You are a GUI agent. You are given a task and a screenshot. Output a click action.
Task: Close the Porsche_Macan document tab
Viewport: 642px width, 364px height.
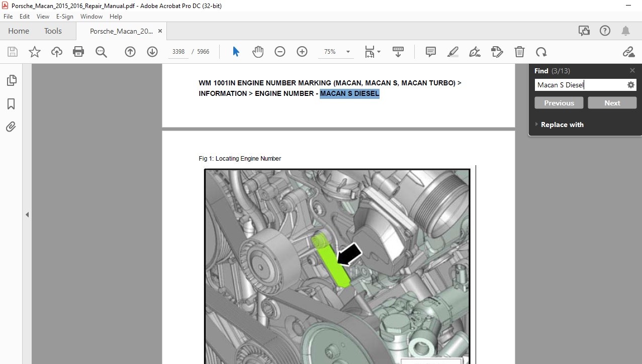tap(160, 31)
